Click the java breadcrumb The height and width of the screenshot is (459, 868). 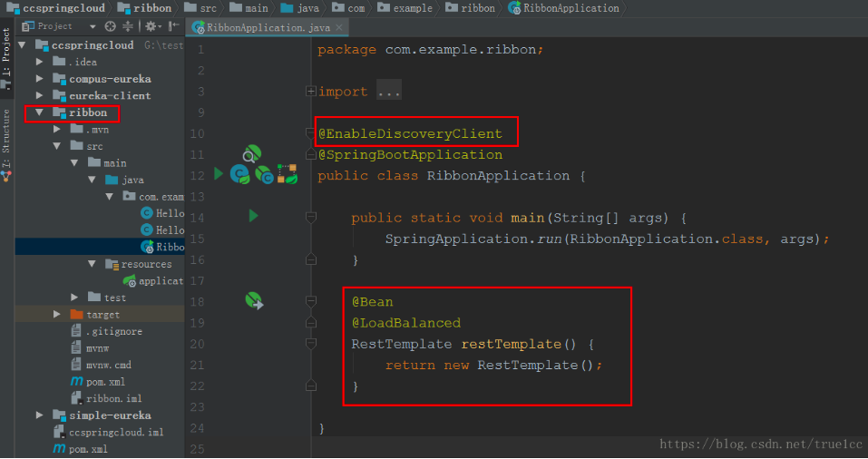(300, 8)
